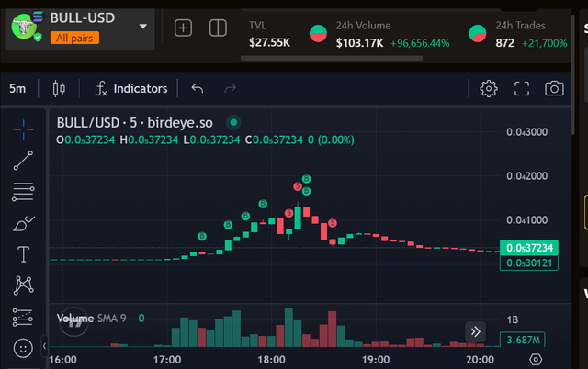Screen dimensions: 588x369
Task: Click the All pairs badge
Action: tap(74, 38)
